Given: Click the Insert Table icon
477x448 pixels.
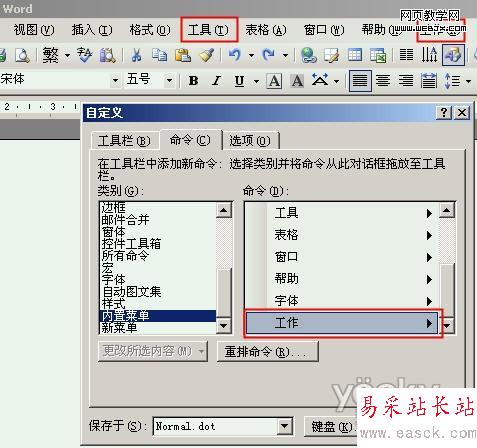Looking at the screenshot, I should coord(355,55).
